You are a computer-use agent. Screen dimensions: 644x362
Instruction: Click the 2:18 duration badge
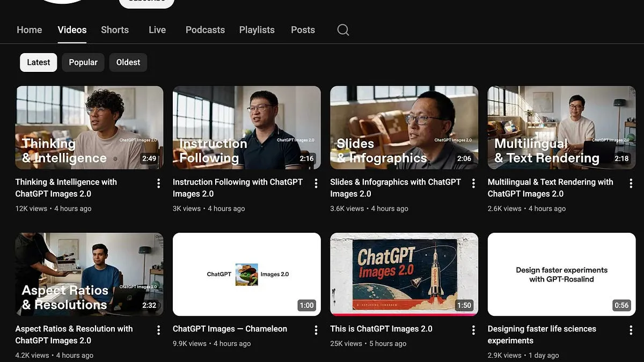[621, 159]
